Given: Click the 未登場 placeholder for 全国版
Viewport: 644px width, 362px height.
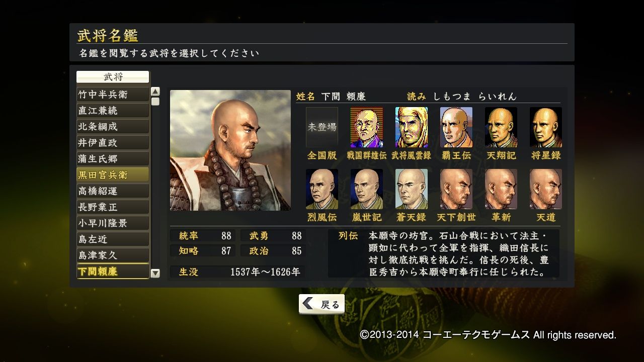Looking at the screenshot, I should pyautogui.click(x=322, y=127).
